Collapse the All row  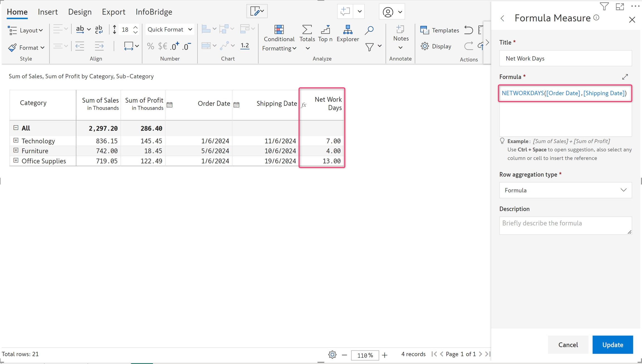tap(16, 128)
